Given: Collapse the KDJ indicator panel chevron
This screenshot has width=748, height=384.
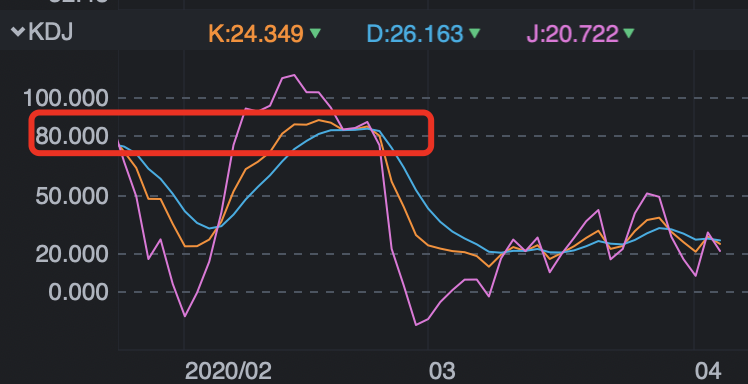Looking at the screenshot, I should pos(18,32).
